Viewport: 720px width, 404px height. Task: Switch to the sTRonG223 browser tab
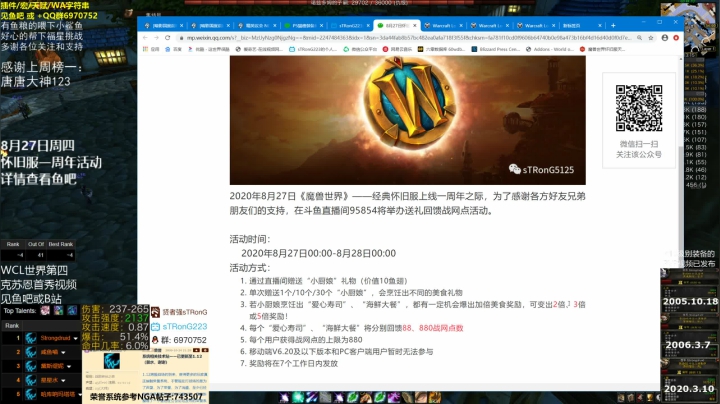click(348, 26)
